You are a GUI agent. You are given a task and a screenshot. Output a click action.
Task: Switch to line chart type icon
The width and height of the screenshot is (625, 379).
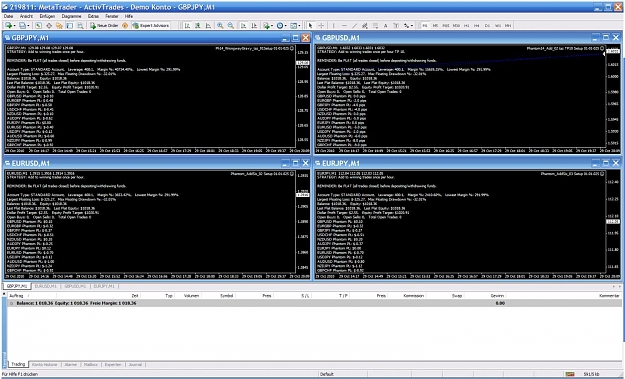pos(208,26)
